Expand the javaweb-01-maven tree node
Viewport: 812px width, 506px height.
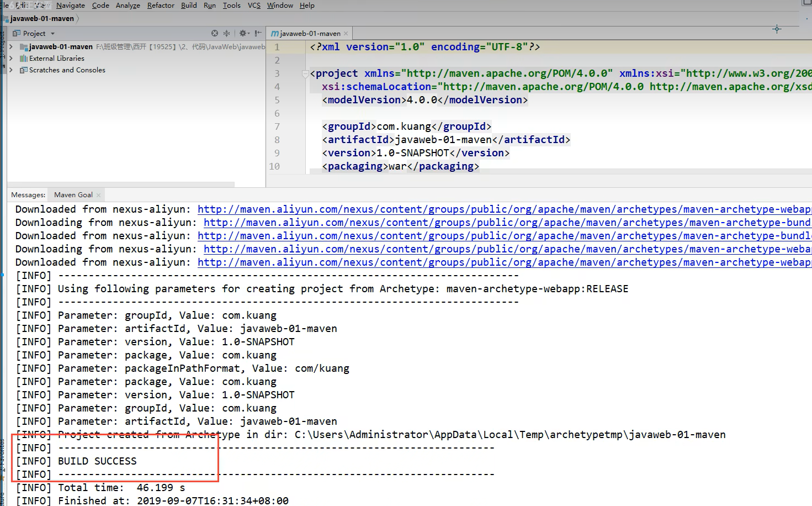click(x=11, y=47)
